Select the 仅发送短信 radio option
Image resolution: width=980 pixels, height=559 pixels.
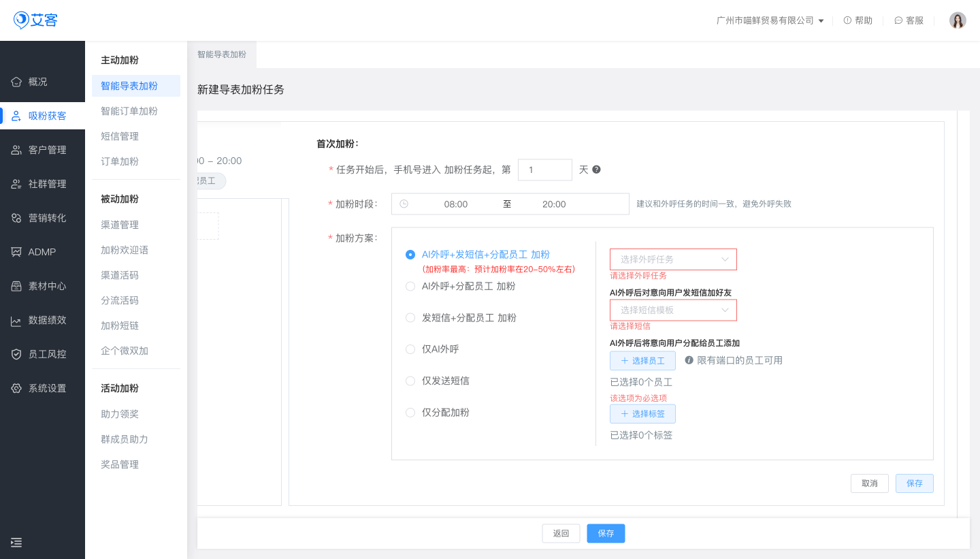point(410,381)
